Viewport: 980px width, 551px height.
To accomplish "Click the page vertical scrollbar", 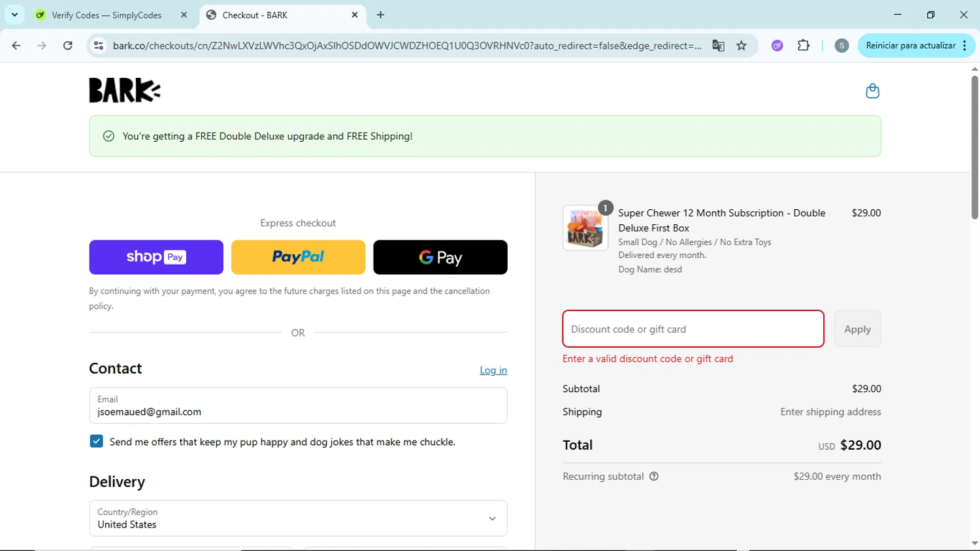I will [x=975, y=147].
